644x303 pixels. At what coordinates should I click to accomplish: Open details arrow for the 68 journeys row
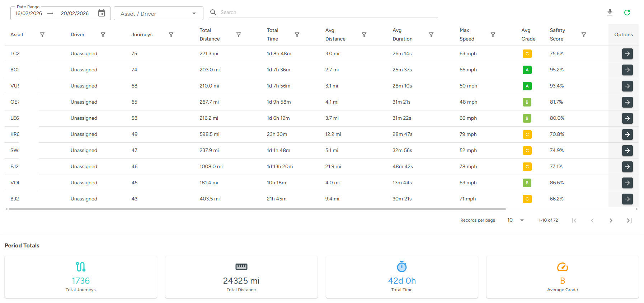627,86
